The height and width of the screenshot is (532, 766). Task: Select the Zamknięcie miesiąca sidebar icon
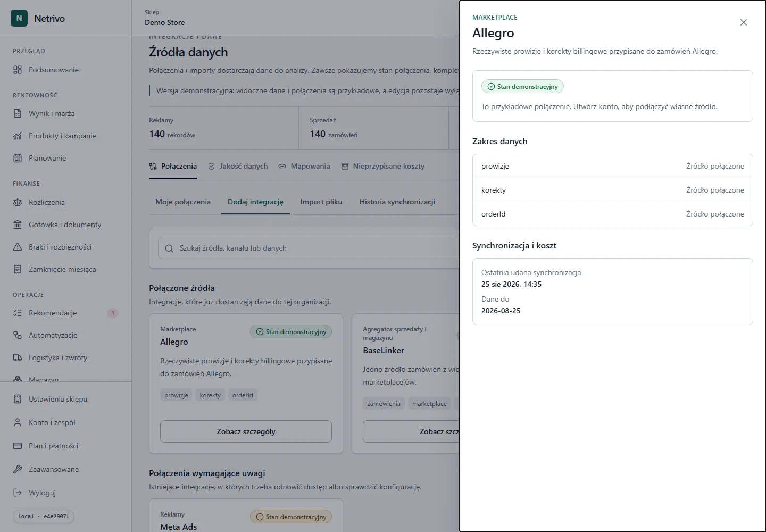[x=18, y=269]
